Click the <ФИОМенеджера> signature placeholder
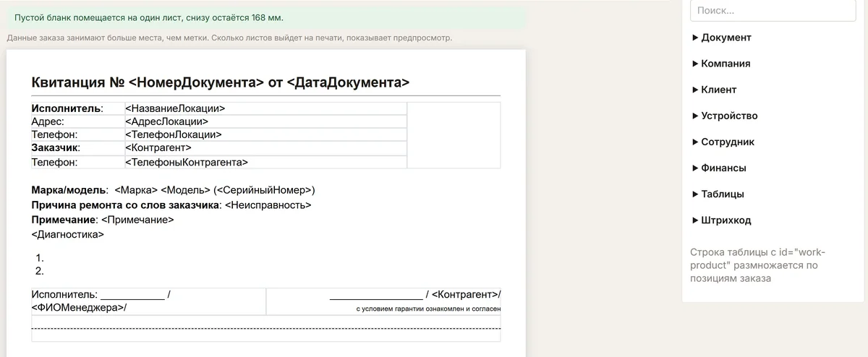This screenshot has height=357, width=868. click(x=79, y=307)
